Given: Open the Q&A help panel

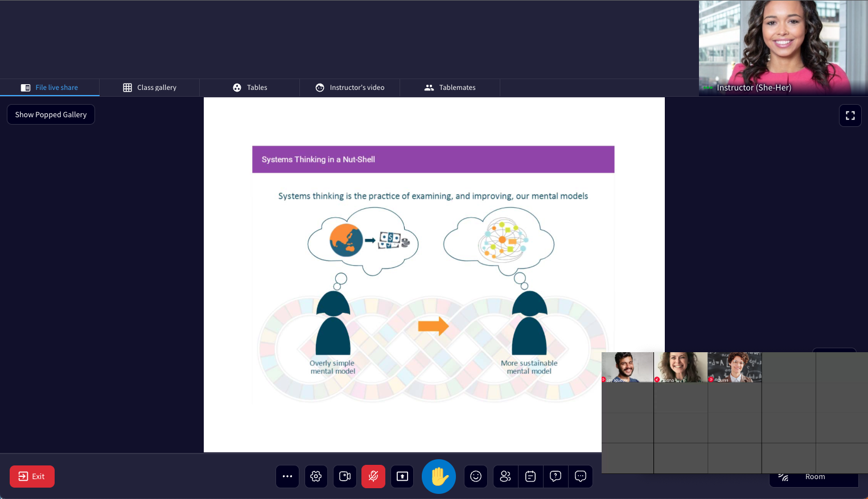Looking at the screenshot, I should click(555, 476).
